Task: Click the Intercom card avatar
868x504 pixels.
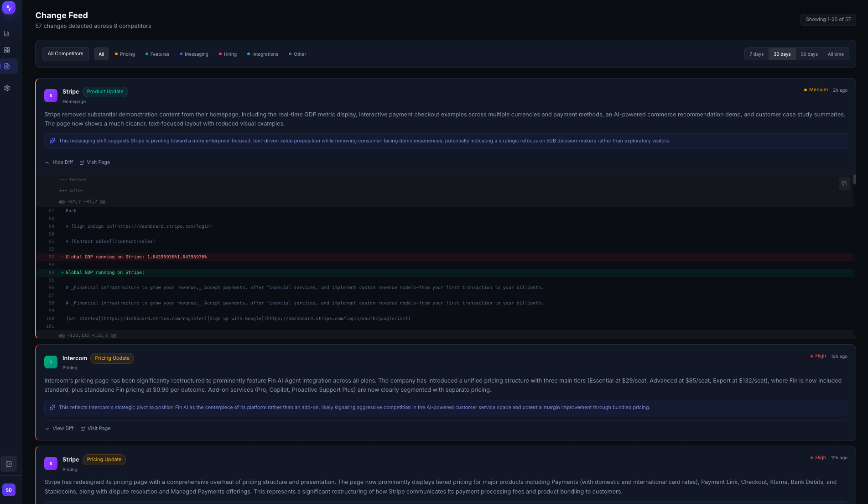Action: pos(51,362)
